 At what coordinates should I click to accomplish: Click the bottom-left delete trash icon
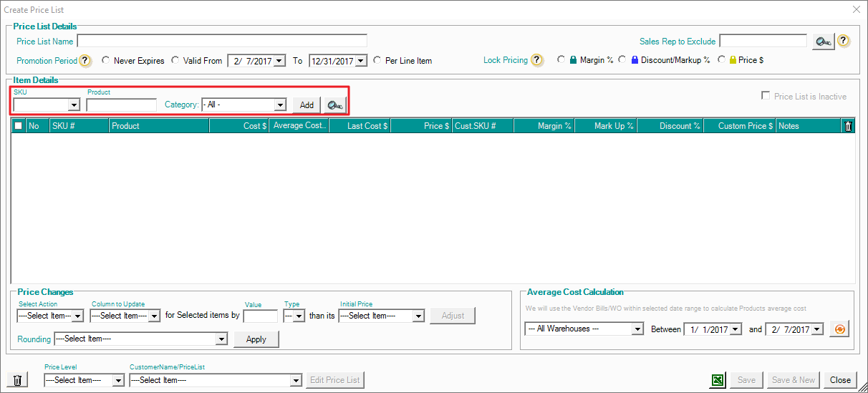point(18,380)
